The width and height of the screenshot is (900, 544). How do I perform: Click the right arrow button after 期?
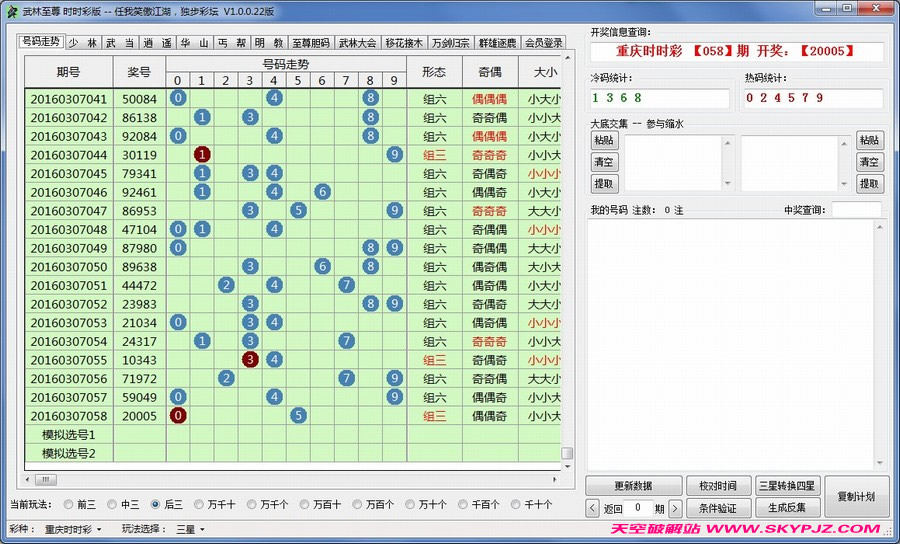(x=675, y=509)
